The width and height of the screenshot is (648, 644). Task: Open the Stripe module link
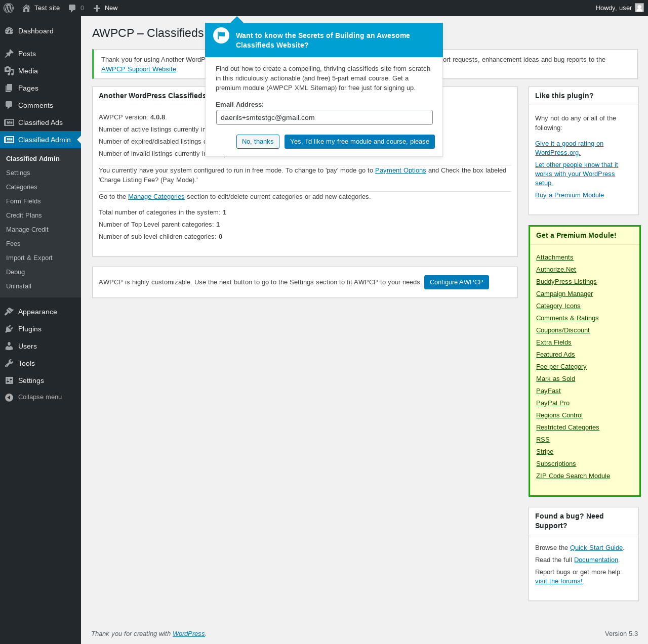click(x=545, y=452)
